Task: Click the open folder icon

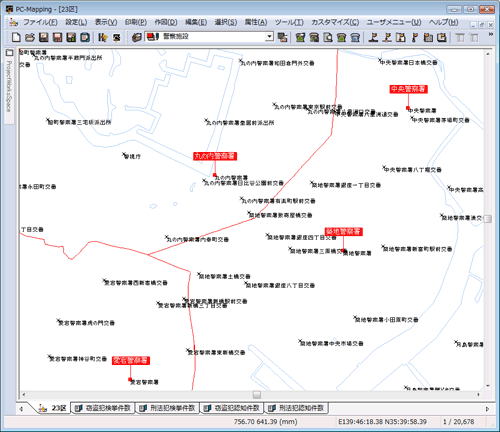Action: tap(30, 37)
